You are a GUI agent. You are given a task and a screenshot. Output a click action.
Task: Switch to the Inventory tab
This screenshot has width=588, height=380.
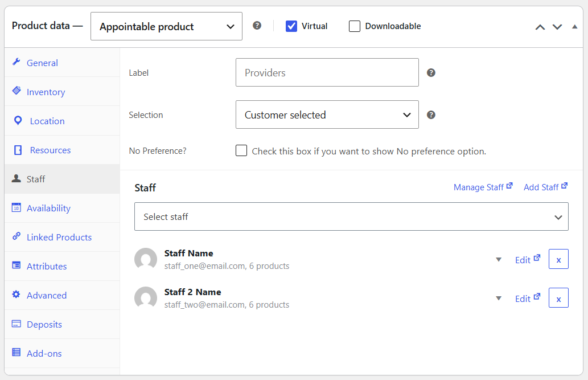(62, 92)
